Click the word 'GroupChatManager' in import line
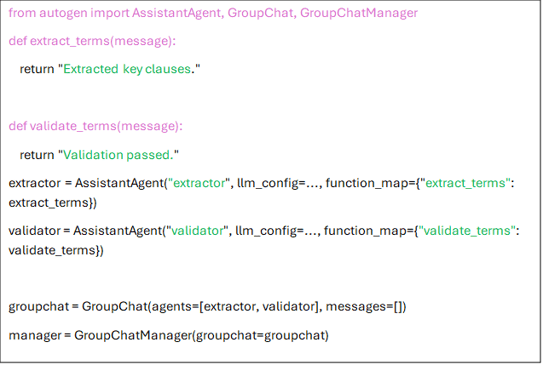543x365 pixels. [359, 13]
